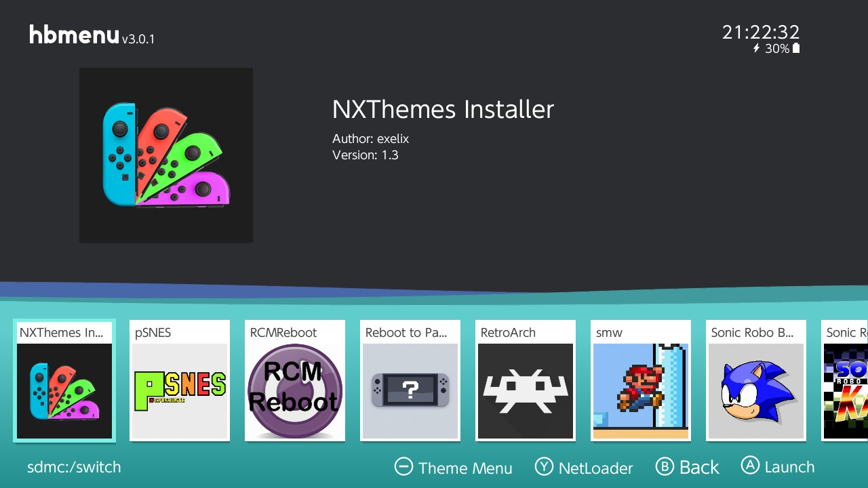Open the Sonic Robo Blast tile
The height and width of the screenshot is (488, 868).
pyautogui.click(x=756, y=380)
